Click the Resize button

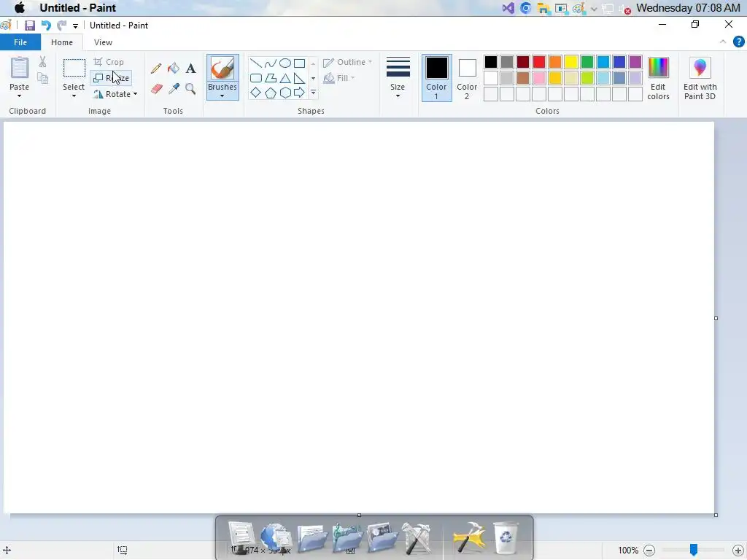click(111, 78)
